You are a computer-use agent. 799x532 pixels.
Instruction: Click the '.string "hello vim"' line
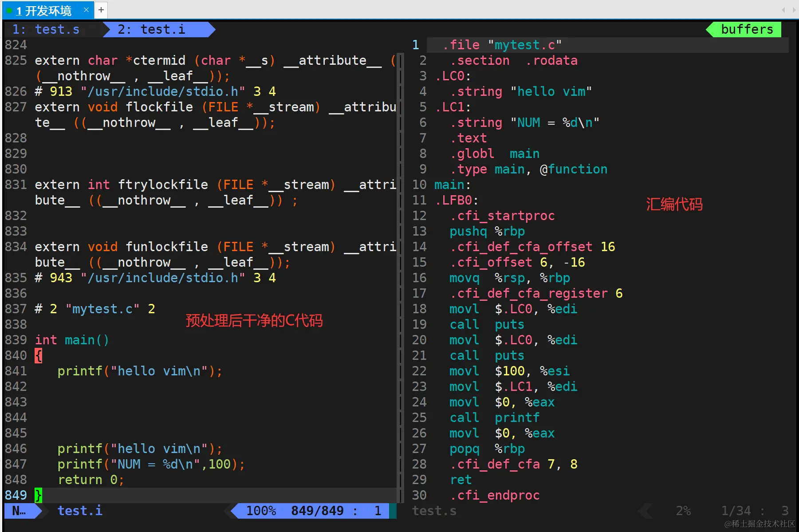(521, 91)
